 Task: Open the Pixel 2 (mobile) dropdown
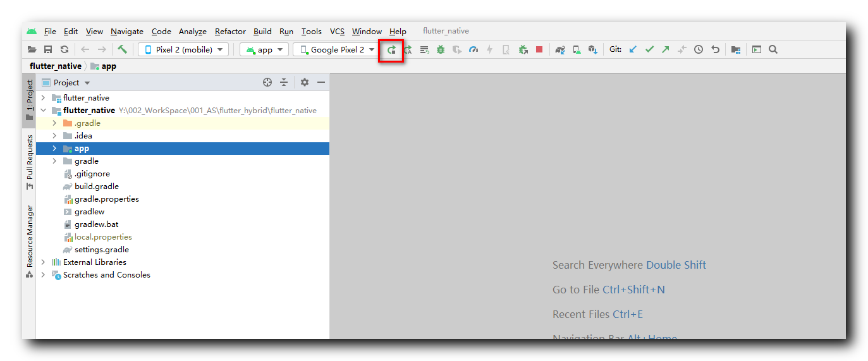[x=183, y=49]
